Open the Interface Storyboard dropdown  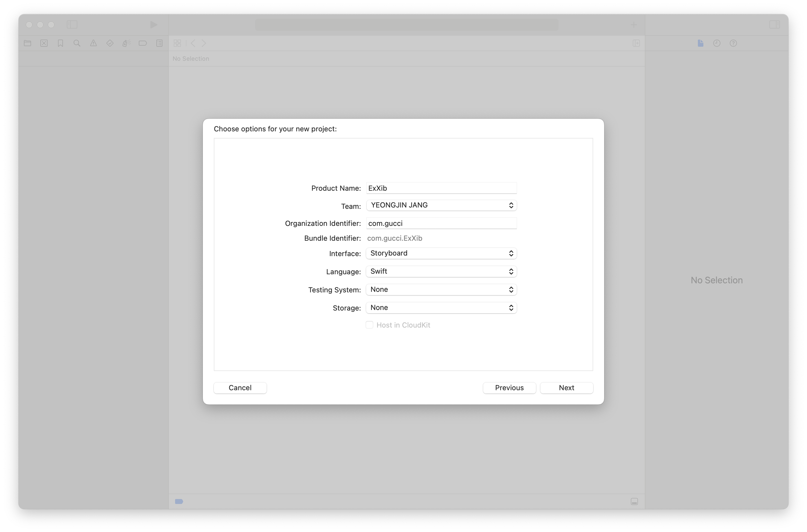tap(441, 253)
